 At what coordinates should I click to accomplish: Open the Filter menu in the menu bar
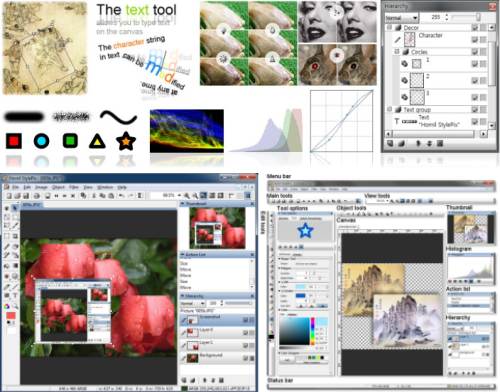pos(74,187)
